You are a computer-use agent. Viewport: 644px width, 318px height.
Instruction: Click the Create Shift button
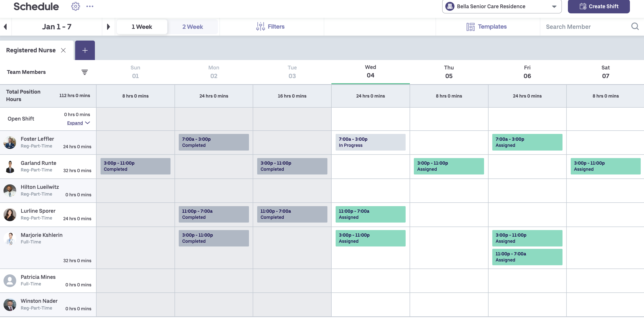[x=599, y=6]
